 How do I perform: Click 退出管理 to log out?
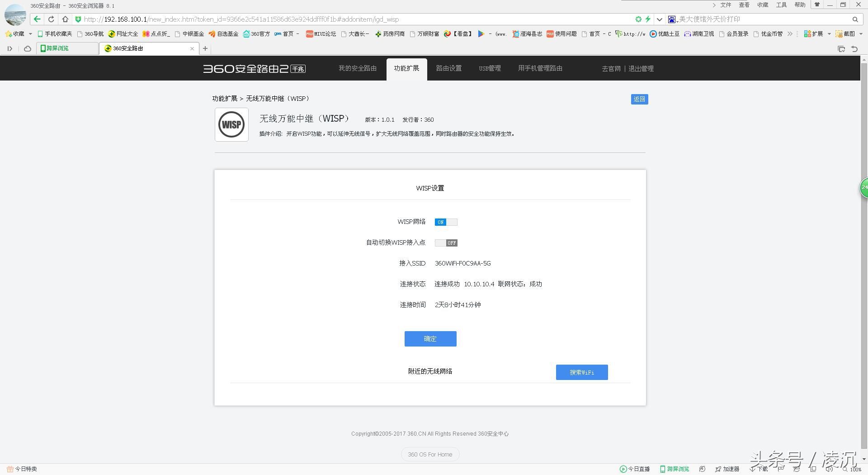(641, 69)
